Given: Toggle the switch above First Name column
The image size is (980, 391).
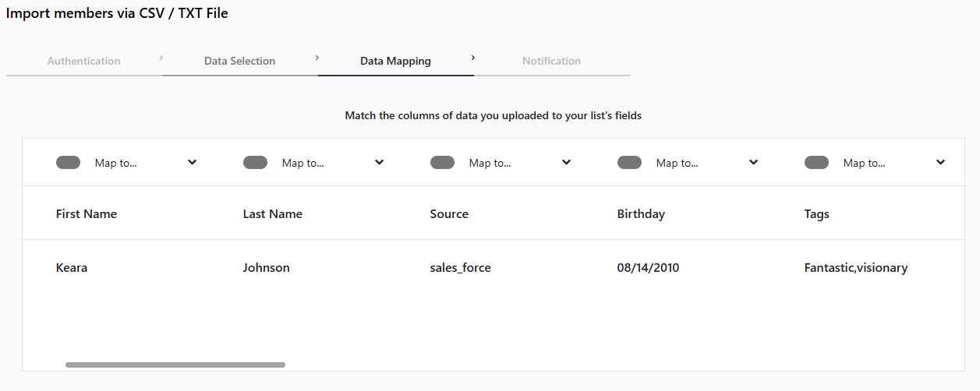Looking at the screenshot, I should click(x=69, y=163).
